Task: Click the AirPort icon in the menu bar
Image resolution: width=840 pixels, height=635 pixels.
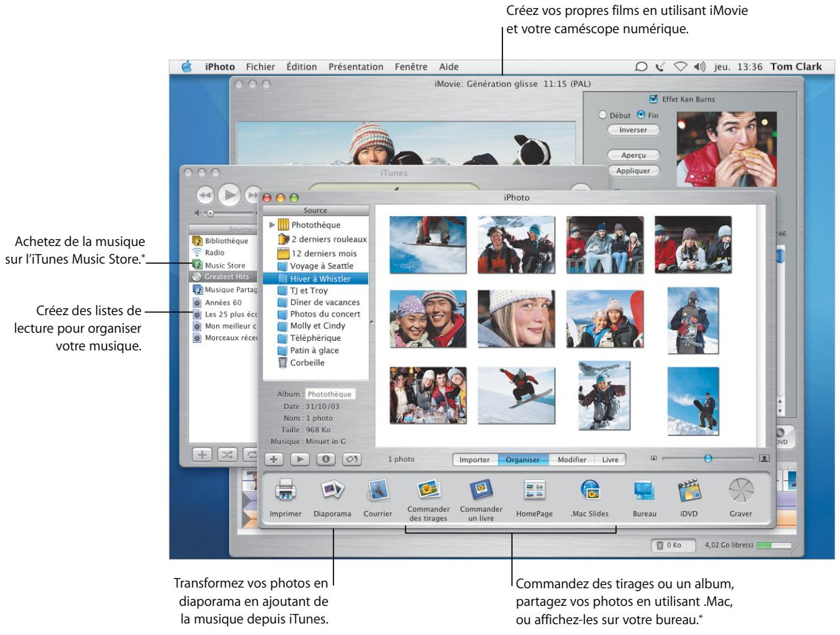Action: [681, 67]
